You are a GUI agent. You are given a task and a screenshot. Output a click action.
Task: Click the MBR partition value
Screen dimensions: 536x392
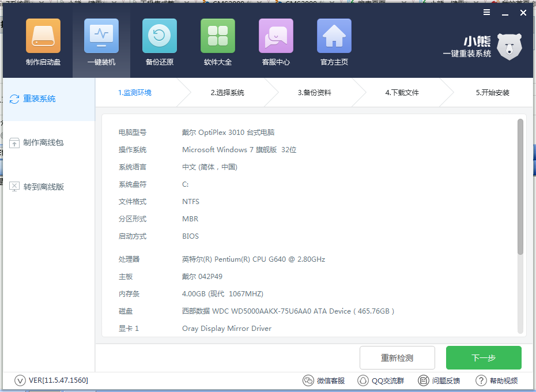pos(190,219)
